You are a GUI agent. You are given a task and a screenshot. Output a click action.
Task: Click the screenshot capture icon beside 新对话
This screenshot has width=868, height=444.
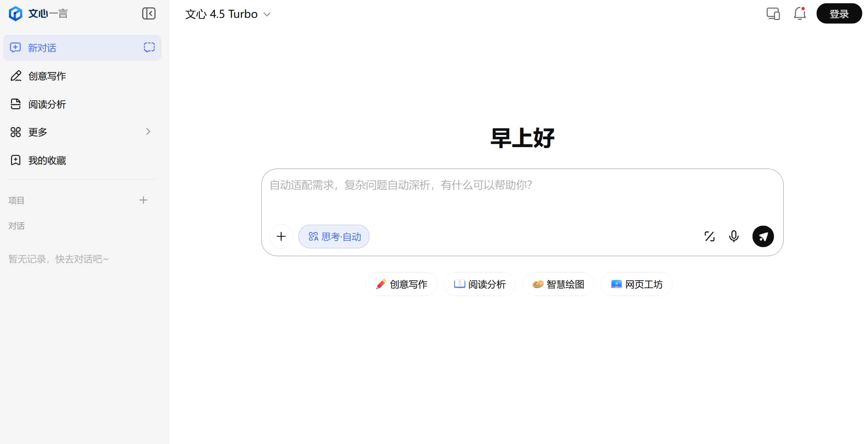tap(149, 47)
